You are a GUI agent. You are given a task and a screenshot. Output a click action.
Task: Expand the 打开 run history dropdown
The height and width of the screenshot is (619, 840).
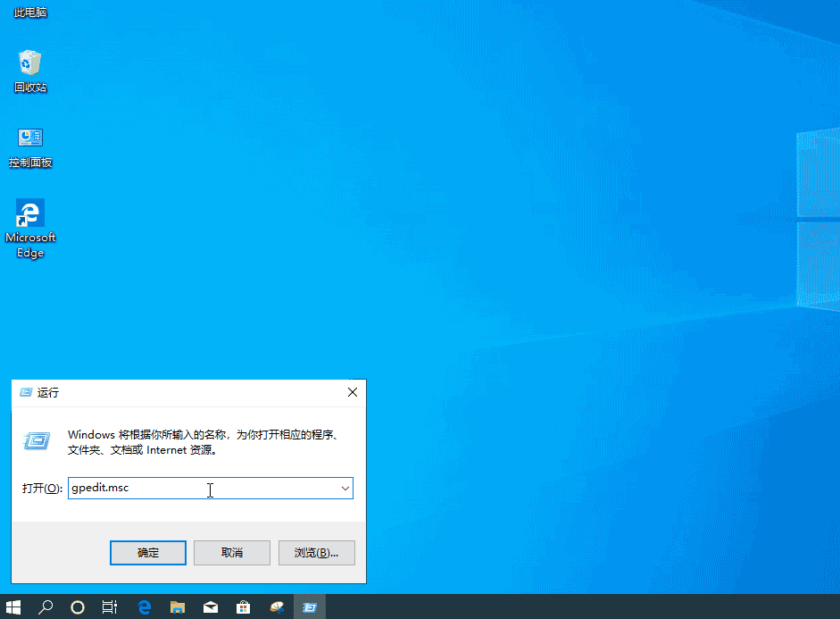pos(345,488)
